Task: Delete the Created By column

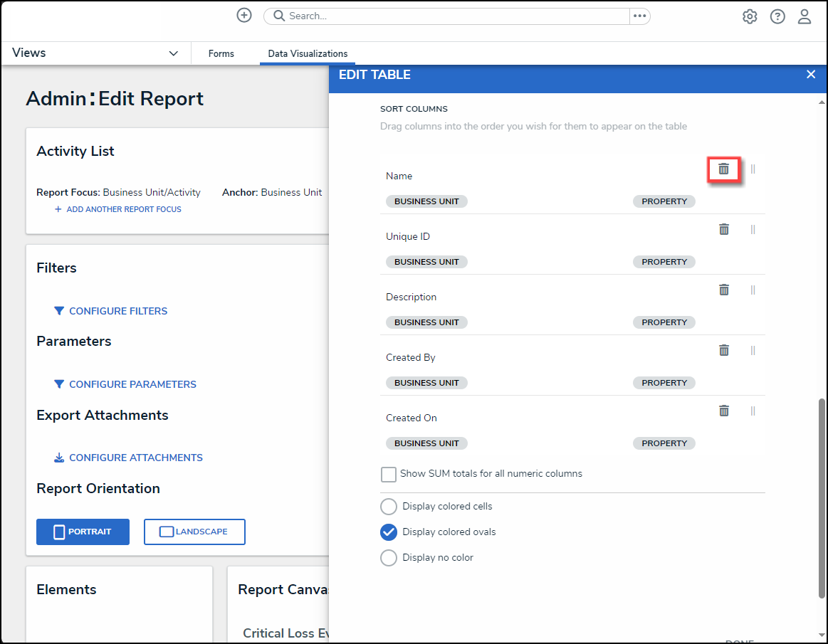Action: coord(723,350)
